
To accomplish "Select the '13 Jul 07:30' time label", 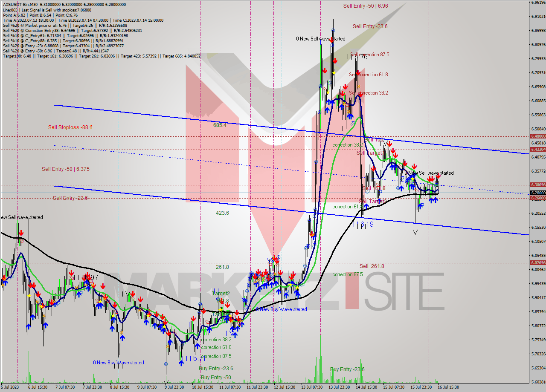I will click(x=311, y=387).
